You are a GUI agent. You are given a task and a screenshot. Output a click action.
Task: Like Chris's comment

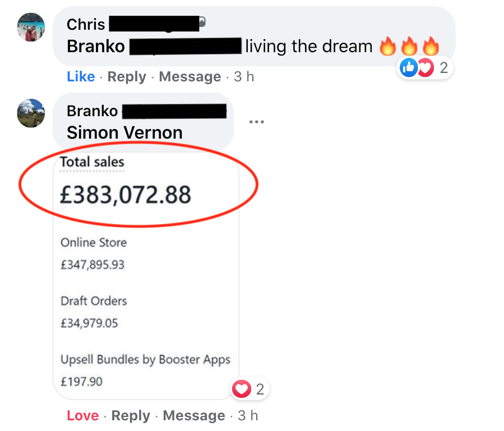(x=81, y=76)
